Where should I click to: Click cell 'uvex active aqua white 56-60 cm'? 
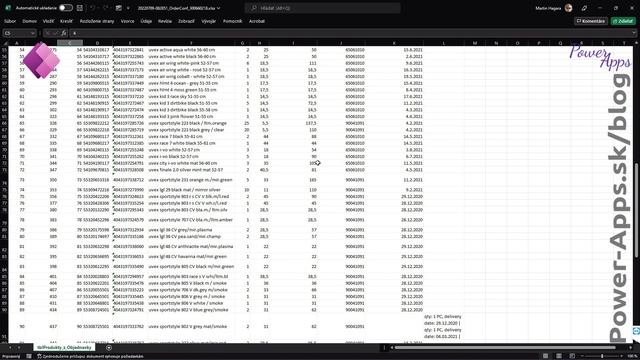tap(191, 50)
